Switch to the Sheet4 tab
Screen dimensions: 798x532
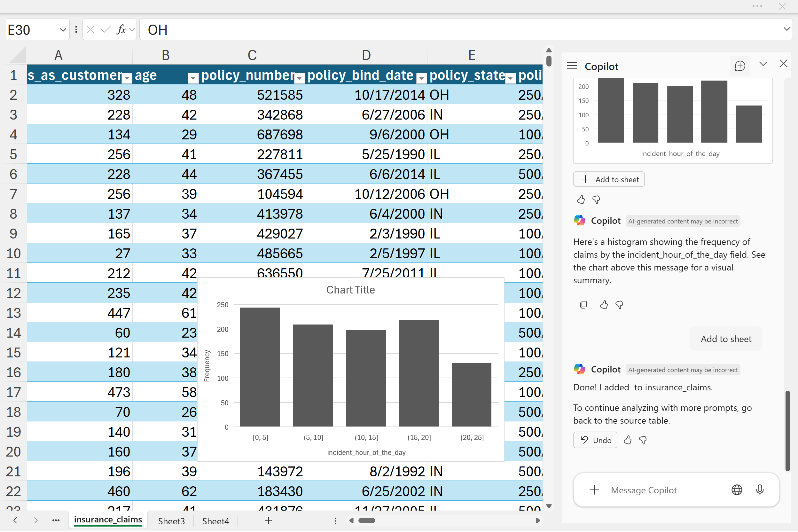(x=215, y=521)
